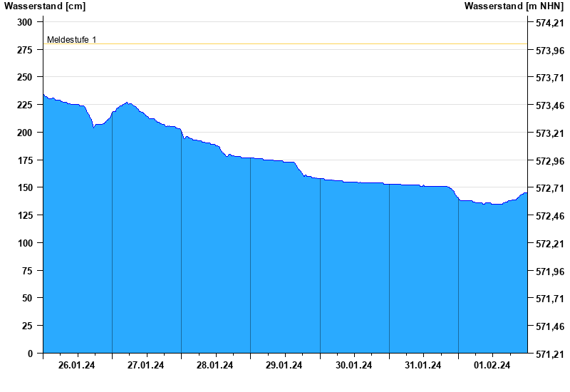Click the 150 value on left axis
Image resolution: width=570 pixels, height=392 pixels.
[25, 187]
